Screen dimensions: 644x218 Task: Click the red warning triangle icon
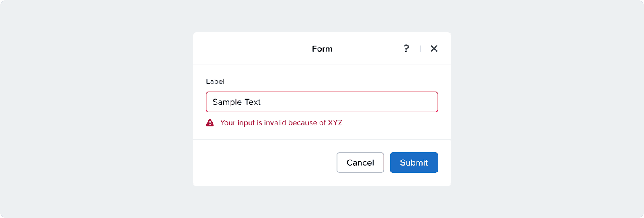[210, 123]
